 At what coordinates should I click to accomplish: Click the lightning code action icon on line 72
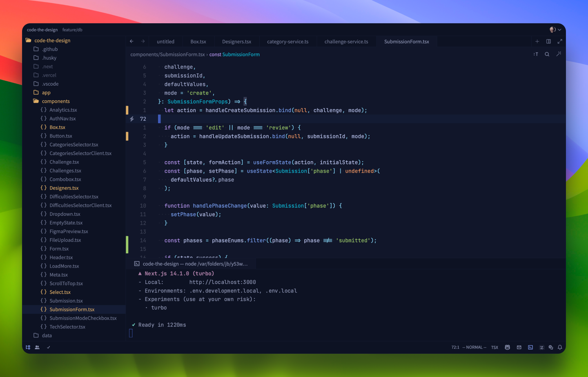click(x=131, y=119)
